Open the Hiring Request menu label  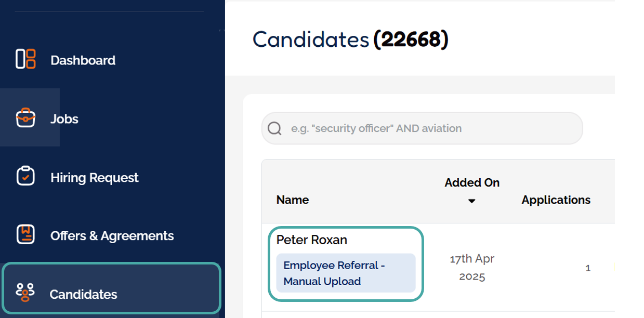pyautogui.click(x=95, y=178)
